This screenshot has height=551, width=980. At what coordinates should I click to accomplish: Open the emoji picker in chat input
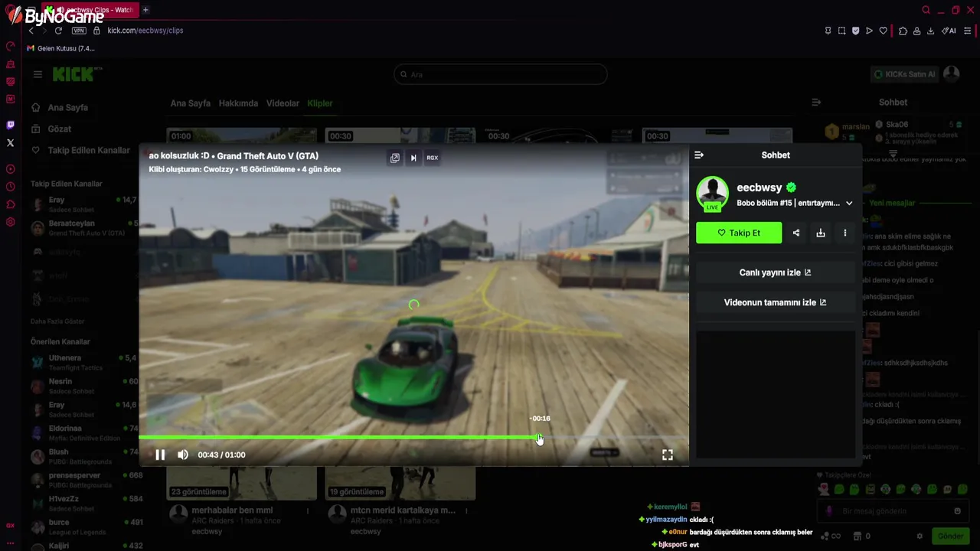tap(957, 511)
